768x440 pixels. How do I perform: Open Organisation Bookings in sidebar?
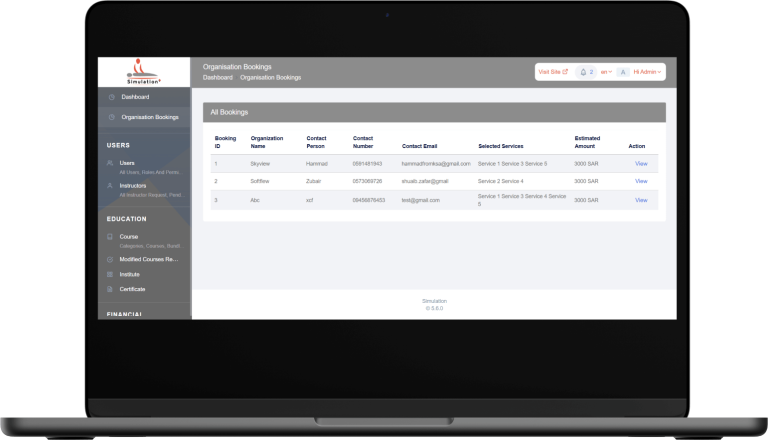[150, 117]
